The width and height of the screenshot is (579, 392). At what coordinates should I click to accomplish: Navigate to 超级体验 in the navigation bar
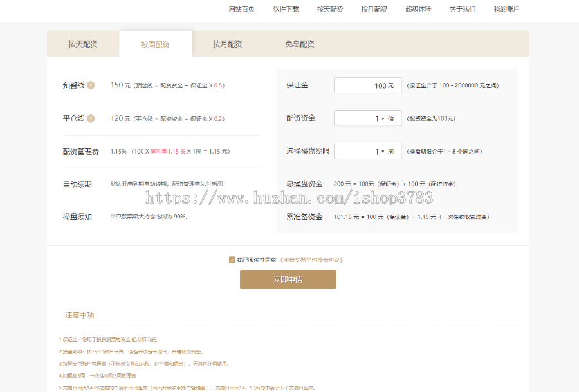pos(418,9)
